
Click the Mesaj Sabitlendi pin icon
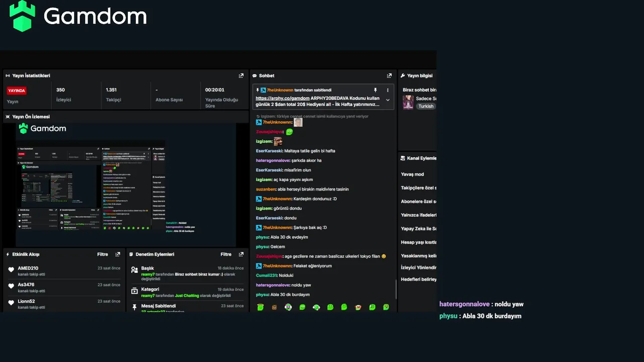coord(134,307)
